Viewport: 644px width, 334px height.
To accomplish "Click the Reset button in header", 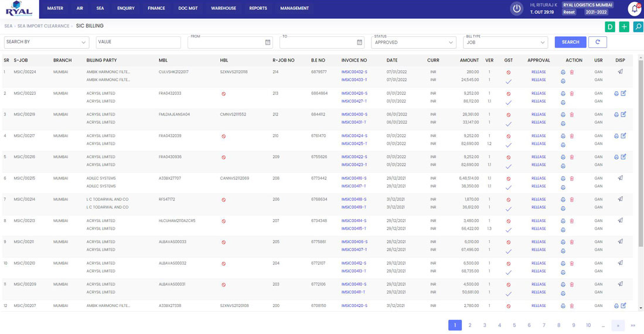I will pos(569,12).
